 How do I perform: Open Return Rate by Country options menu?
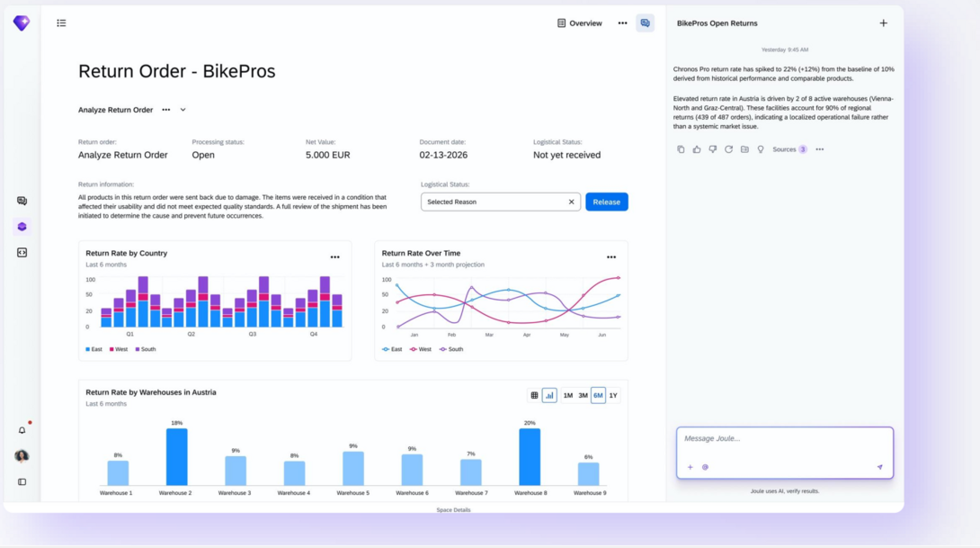(335, 257)
